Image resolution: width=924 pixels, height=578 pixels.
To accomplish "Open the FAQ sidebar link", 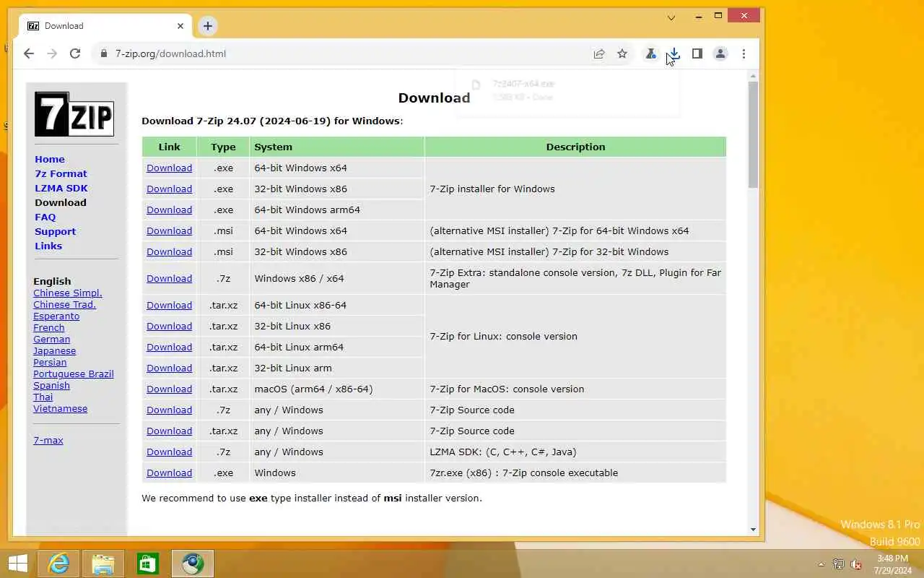I will tap(45, 217).
